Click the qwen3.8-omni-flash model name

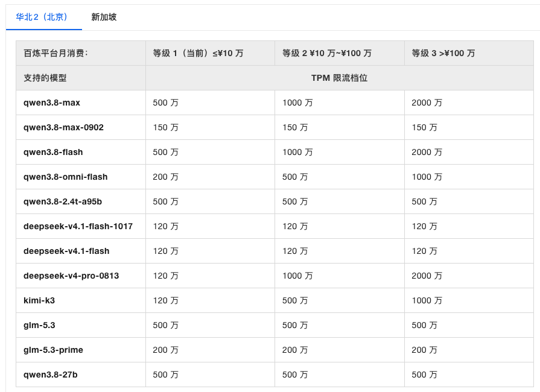65,177
